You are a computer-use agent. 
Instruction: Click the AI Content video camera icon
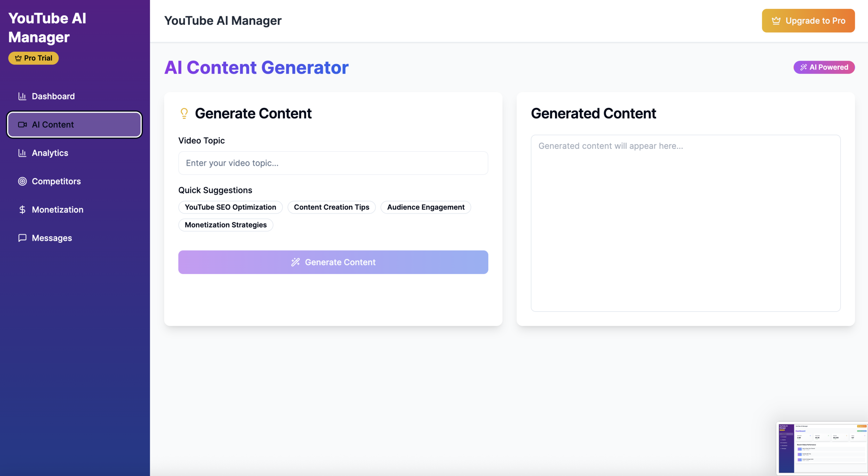[22, 125]
